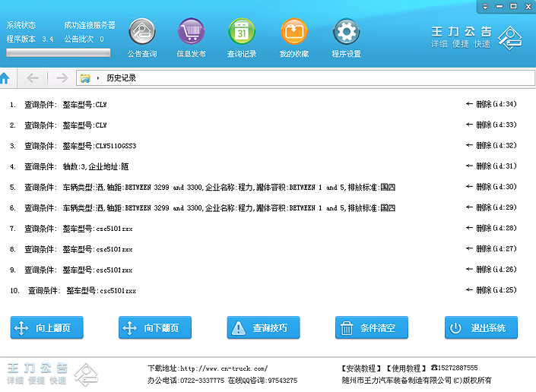
Task: Click breadcrumb small arrow before 历史记录
Action: pyautogui.click(x=98, y=78)
